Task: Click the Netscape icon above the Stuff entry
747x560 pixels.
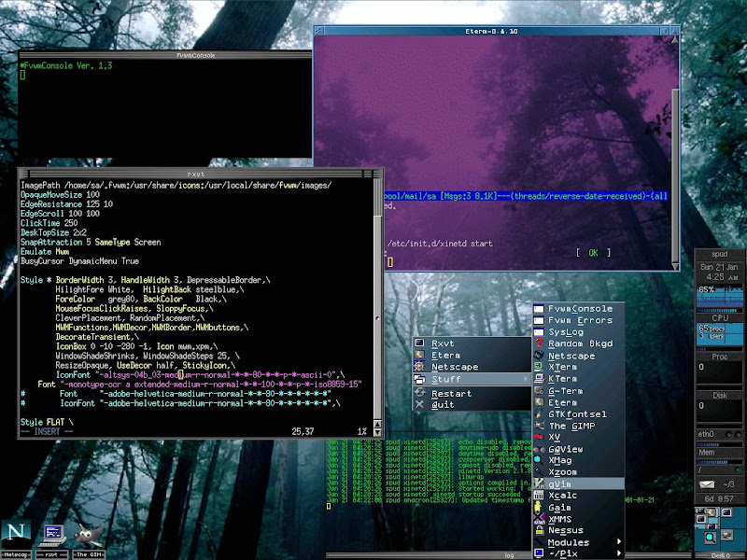Action: click(419, 366)
